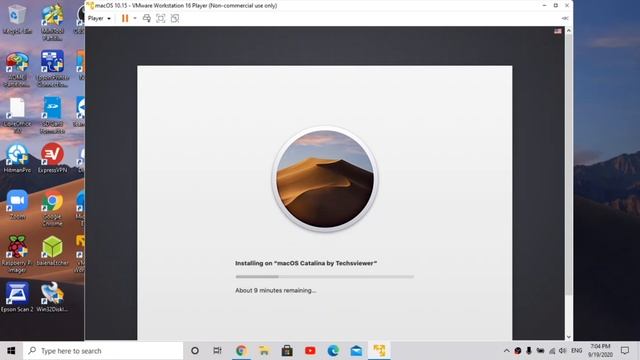Enter full screen mode via toolbar icon
Screen dimensions: 640x360
click(x=161, y=18)
